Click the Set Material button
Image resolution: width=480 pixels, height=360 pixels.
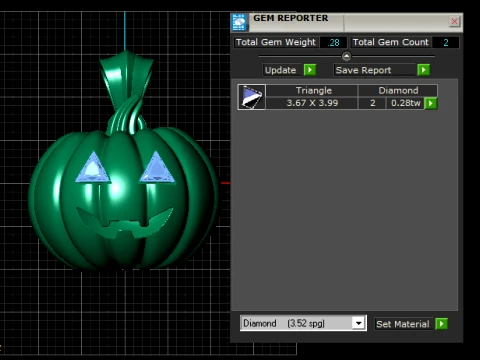tap(403, 324)
